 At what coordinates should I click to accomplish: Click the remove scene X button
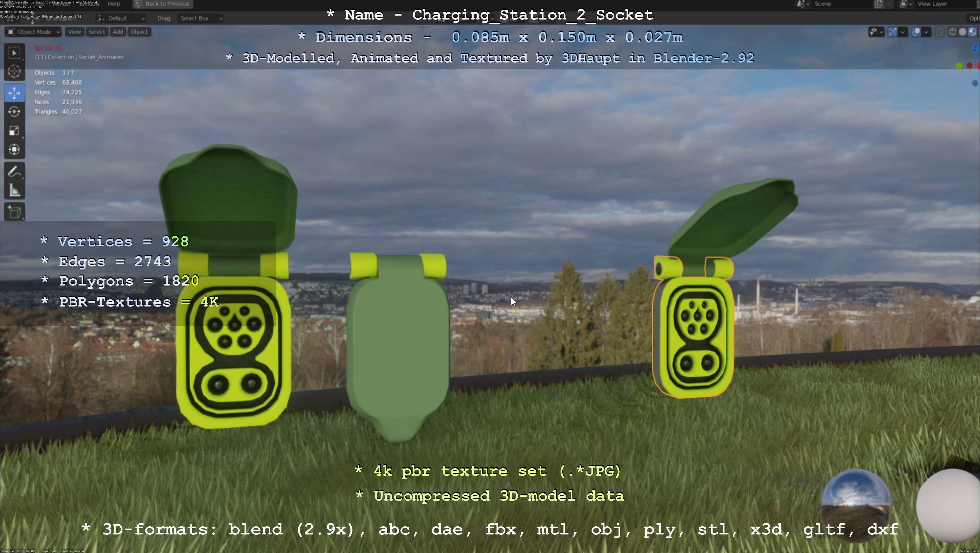[x=889, y=4]
